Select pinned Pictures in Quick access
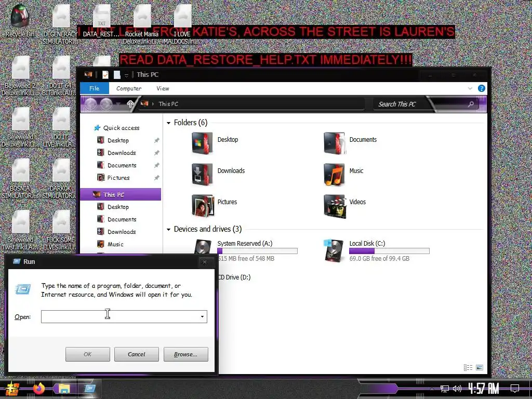The image size is (532, 399). pos(118,178)
